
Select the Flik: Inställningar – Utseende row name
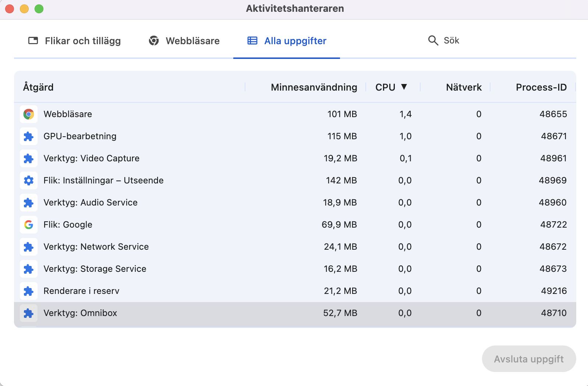103,180
